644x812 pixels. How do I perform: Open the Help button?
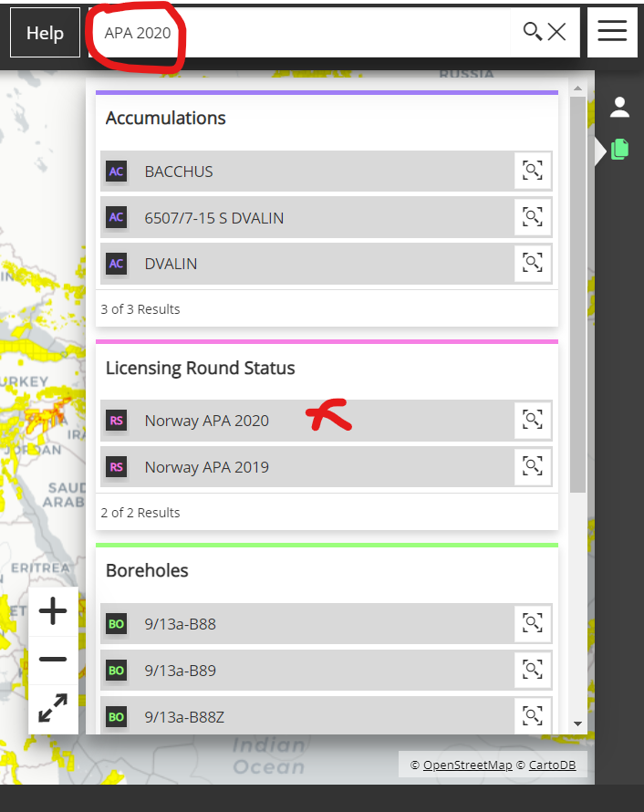pyautogui.click(x=45, y=33)
